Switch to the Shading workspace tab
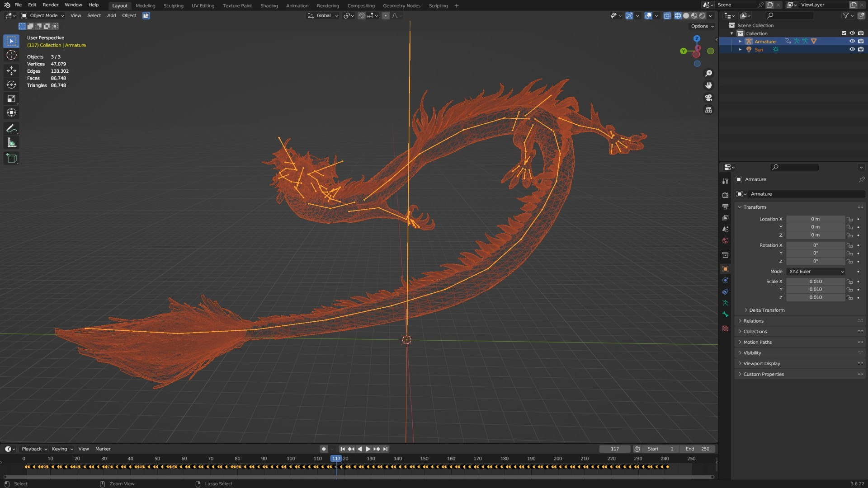Screen dimensions: 868x488 click(x=269, y=5)
